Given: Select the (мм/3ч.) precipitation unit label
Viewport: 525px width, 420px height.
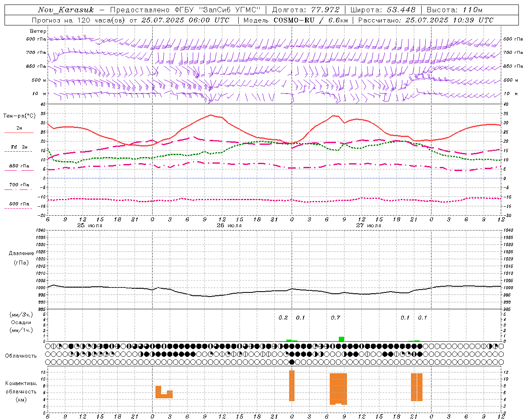Looking at the screenshot, I should 21,315.
